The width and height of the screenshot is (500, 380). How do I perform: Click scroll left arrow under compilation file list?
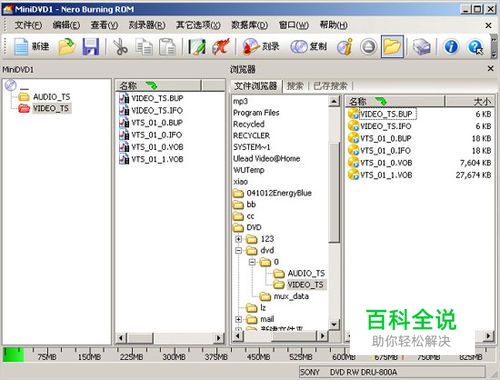(x=121, y=338)
